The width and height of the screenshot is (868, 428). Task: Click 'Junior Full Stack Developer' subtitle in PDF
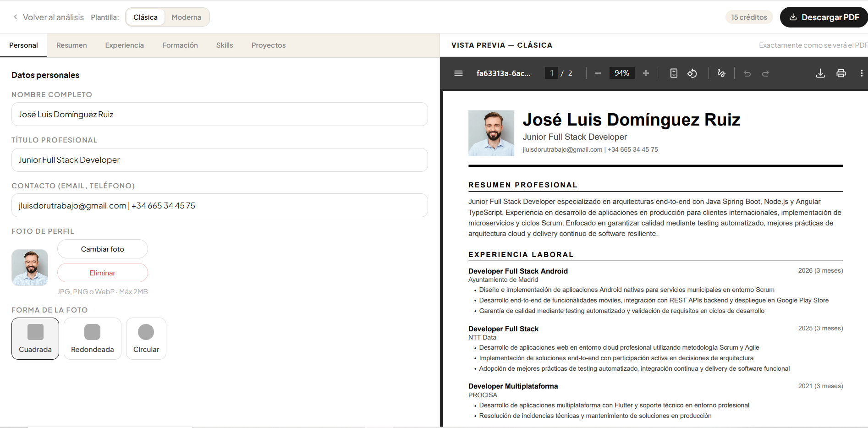point(575,137)
